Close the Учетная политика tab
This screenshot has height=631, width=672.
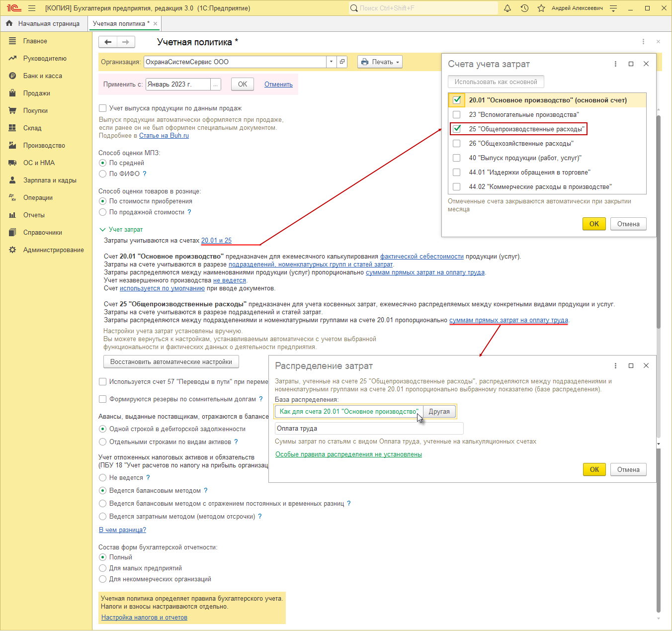pos(155,23)
